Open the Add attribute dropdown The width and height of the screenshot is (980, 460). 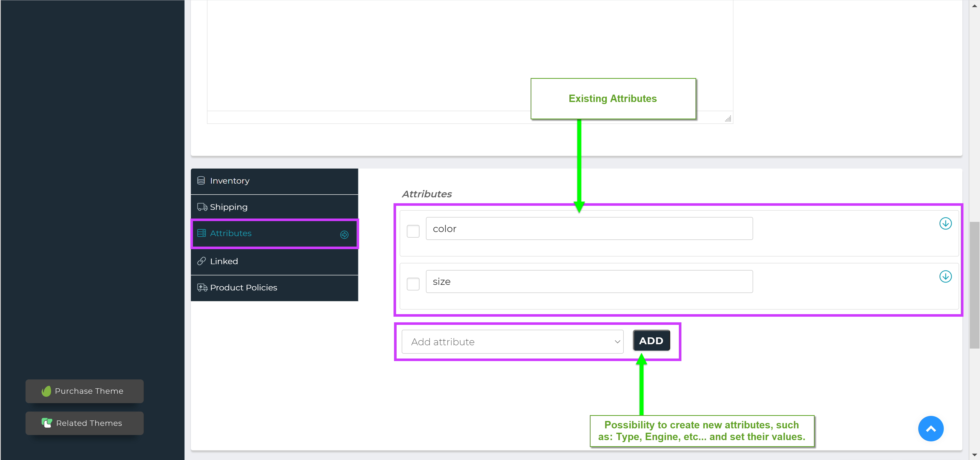click(512, 342)
